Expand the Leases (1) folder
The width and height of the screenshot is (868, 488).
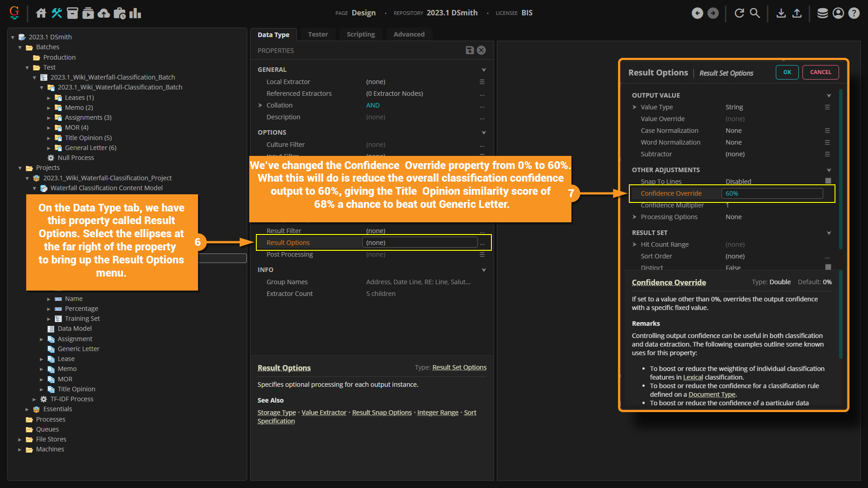click(x=49, y=98)
